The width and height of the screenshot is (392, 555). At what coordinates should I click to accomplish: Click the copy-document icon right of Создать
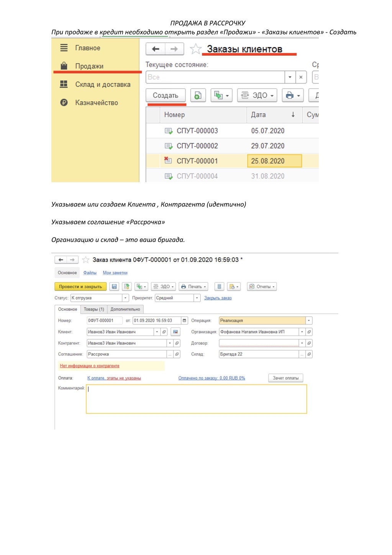(198, 95)
